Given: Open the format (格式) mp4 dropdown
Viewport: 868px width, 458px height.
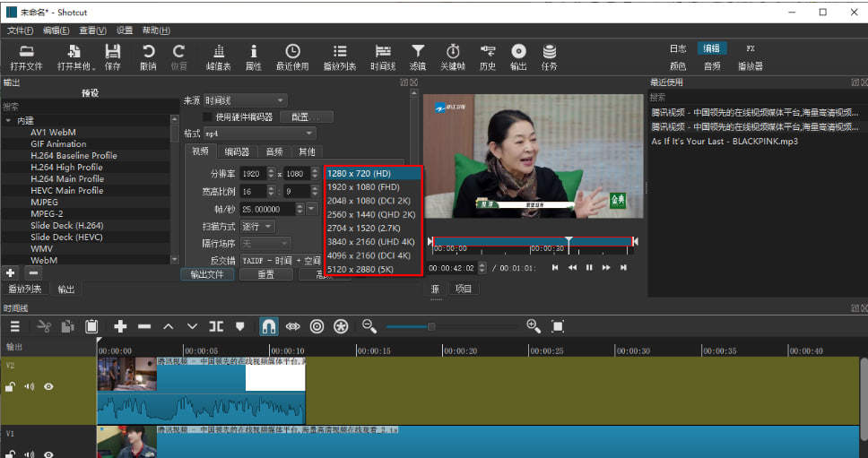Looking at the screenshot, I should point(259,134).
